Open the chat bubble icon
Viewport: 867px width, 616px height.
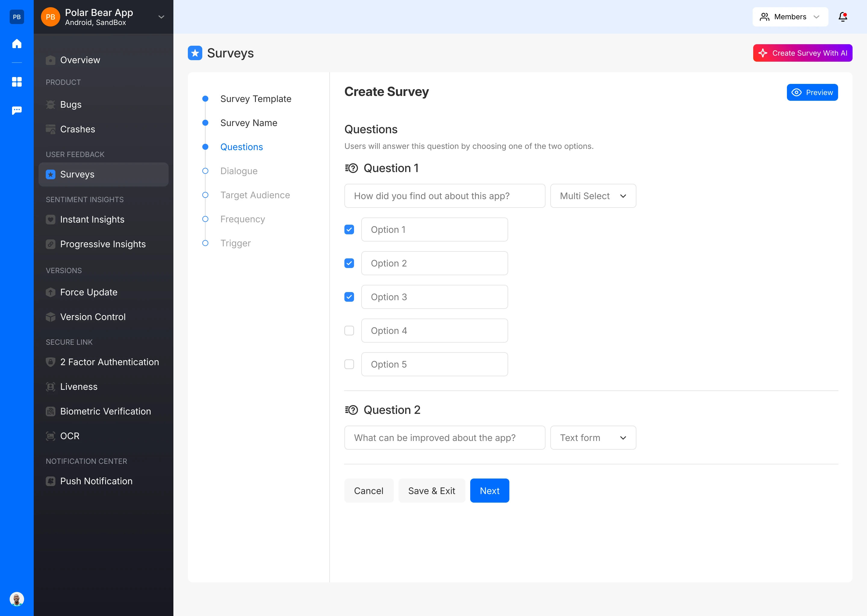17,110
